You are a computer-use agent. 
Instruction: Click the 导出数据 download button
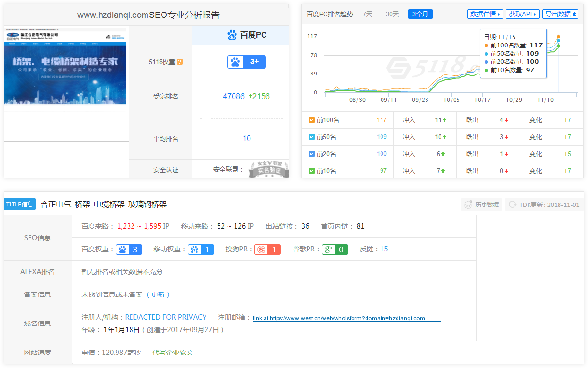click(x=560, y=14)
